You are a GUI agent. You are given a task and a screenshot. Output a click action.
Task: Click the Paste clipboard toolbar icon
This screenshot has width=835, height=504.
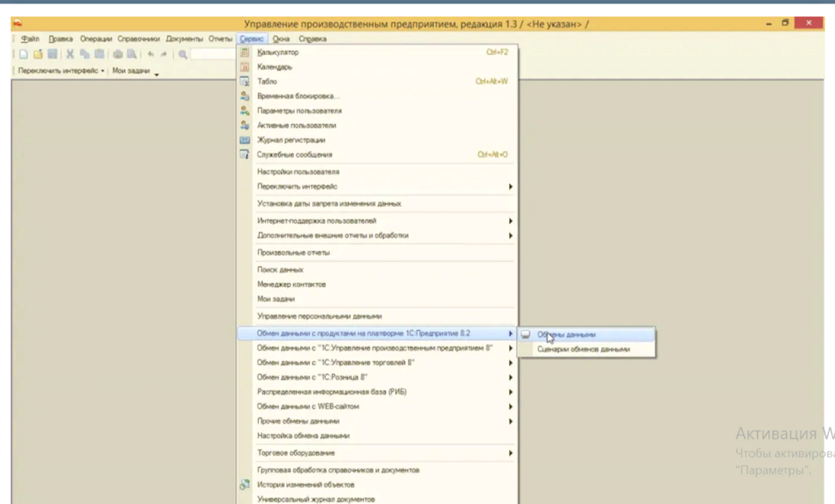pos(99,54)
